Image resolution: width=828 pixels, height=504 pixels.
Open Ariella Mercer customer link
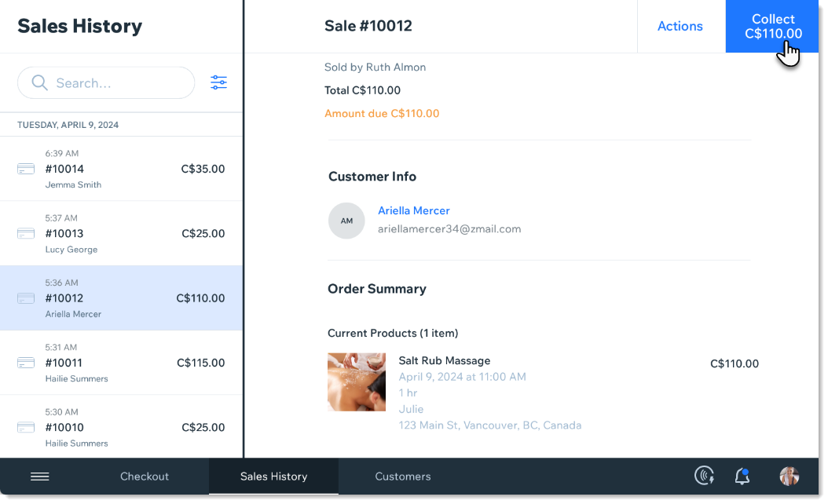413,210
